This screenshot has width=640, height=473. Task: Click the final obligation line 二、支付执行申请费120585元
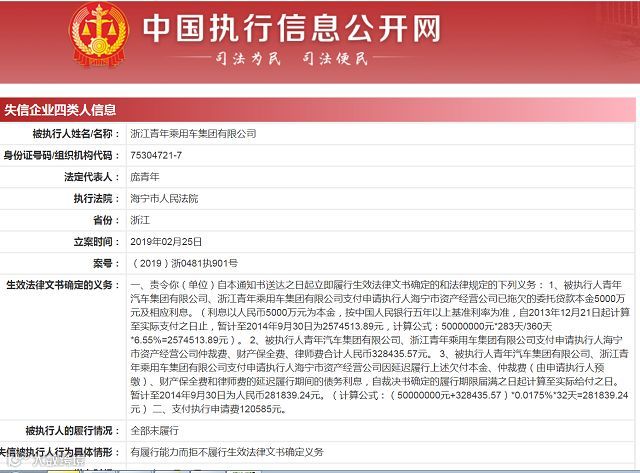219,409
